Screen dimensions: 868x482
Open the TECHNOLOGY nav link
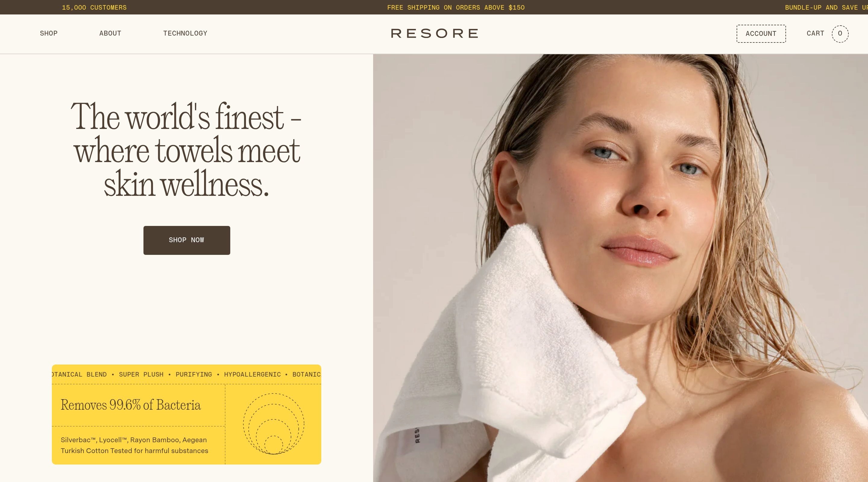tap(185, 33)
